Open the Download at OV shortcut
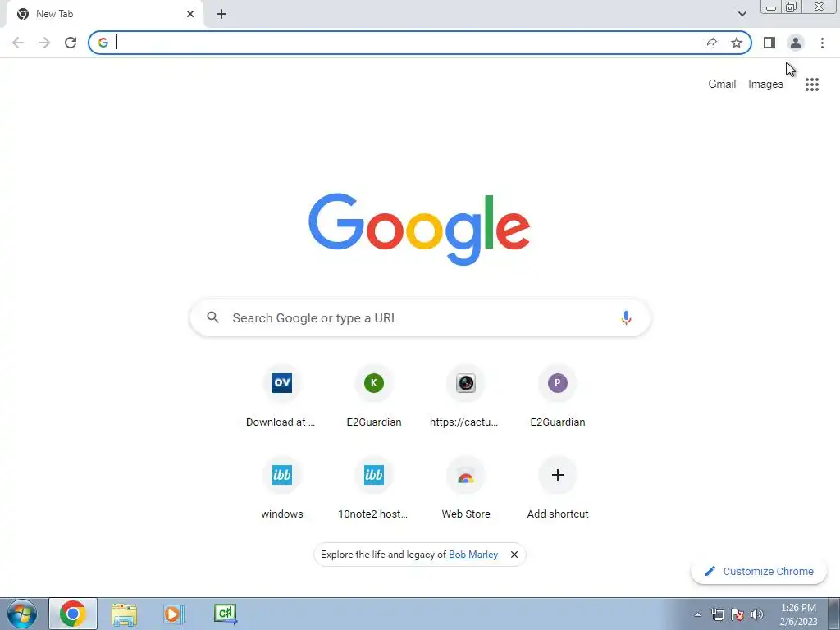 [x=282, y=396]
